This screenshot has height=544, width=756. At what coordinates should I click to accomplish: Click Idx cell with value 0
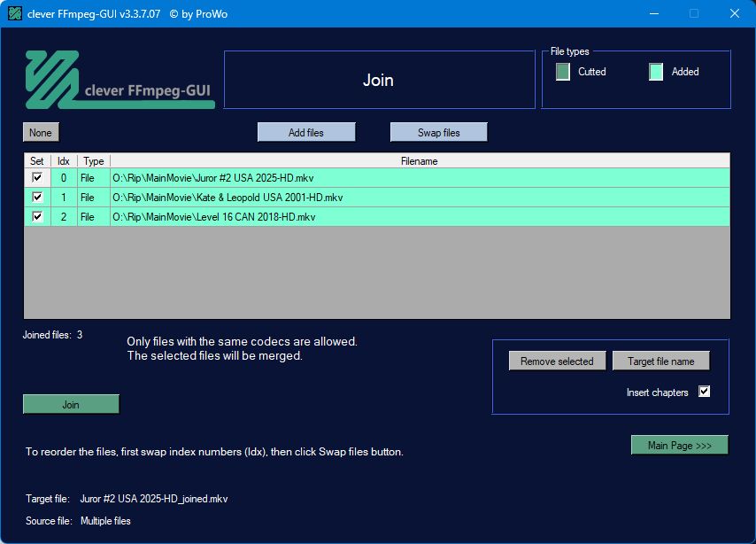(64, 177)
